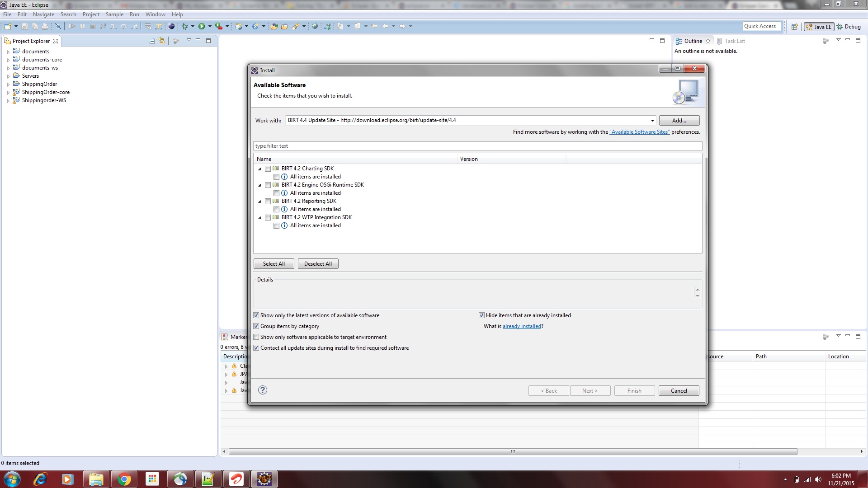Toggle Show only the latest versions checkbox
Image resolution: width=868 pixels, height=488 pixels.
(256, 315)
